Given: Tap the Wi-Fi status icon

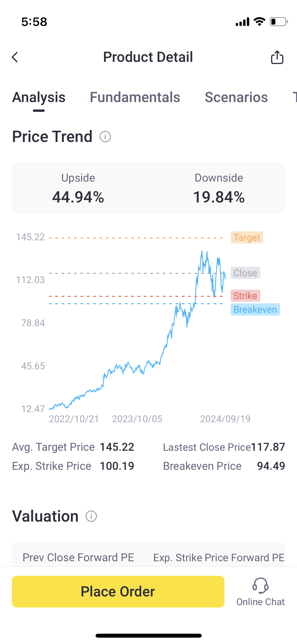Looking at the screenshot, I should pyautogui.click(x=259, y=22).
